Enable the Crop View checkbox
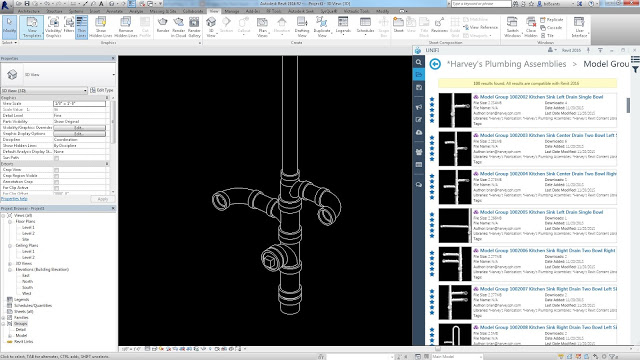Viewport: 640px width, 360px height. coord(56,170)
